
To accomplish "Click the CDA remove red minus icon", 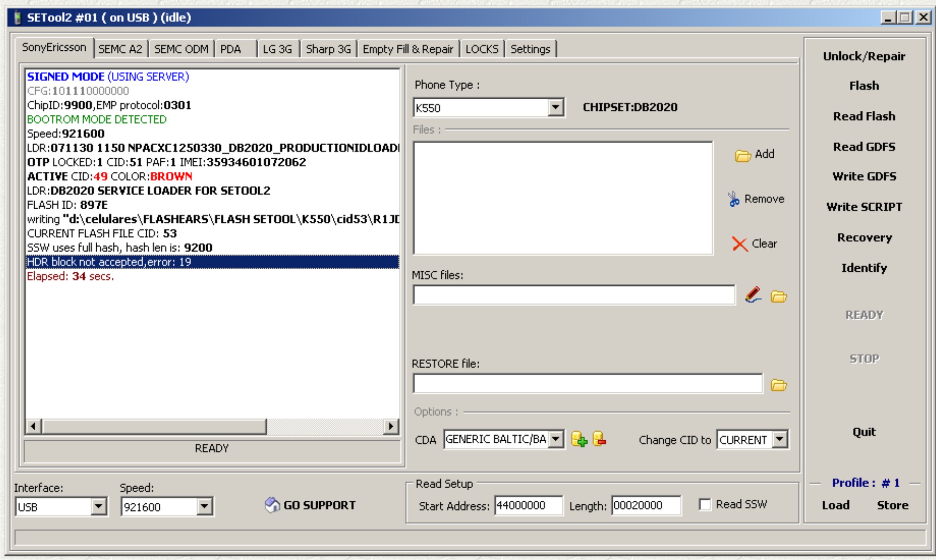I will click(600, 439).
